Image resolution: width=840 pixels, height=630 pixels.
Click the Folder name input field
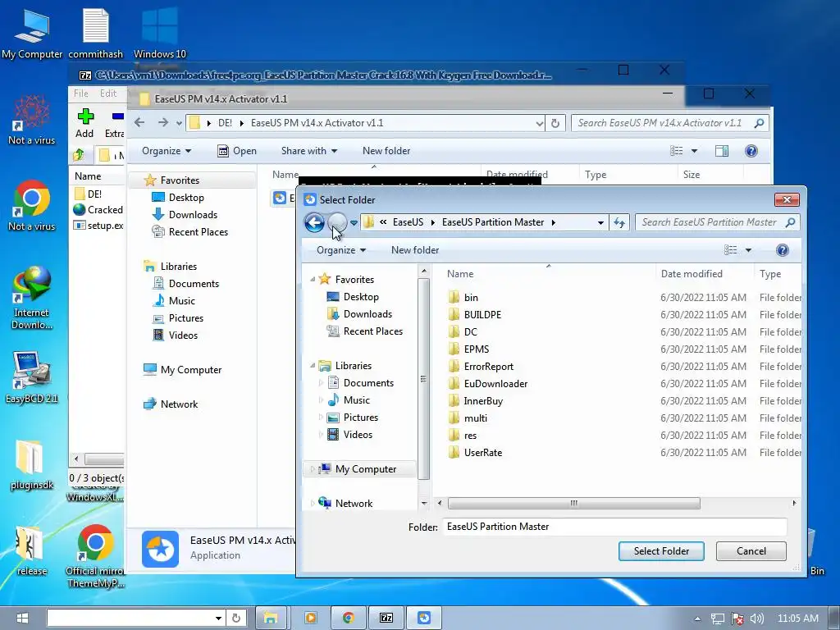click(x=615, y=527)
